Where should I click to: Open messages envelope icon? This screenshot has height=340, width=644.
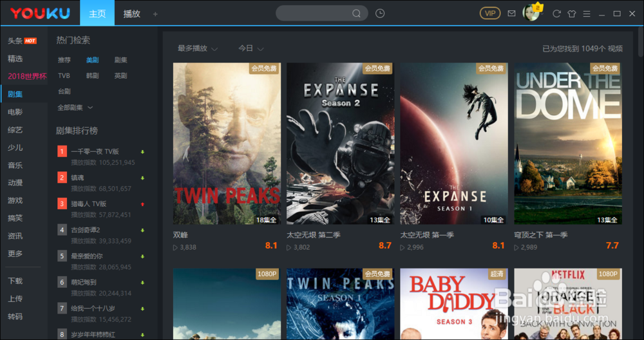511,14
